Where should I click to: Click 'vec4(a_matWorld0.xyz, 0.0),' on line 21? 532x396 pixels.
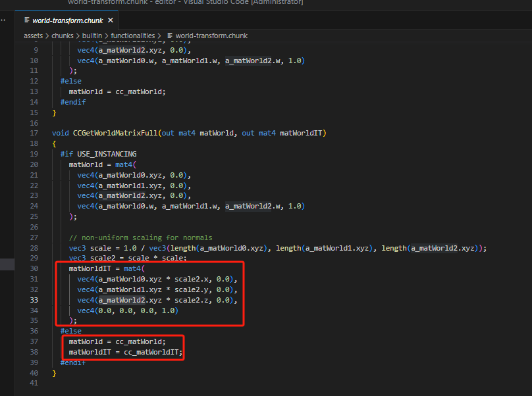(x=134, y=175)
